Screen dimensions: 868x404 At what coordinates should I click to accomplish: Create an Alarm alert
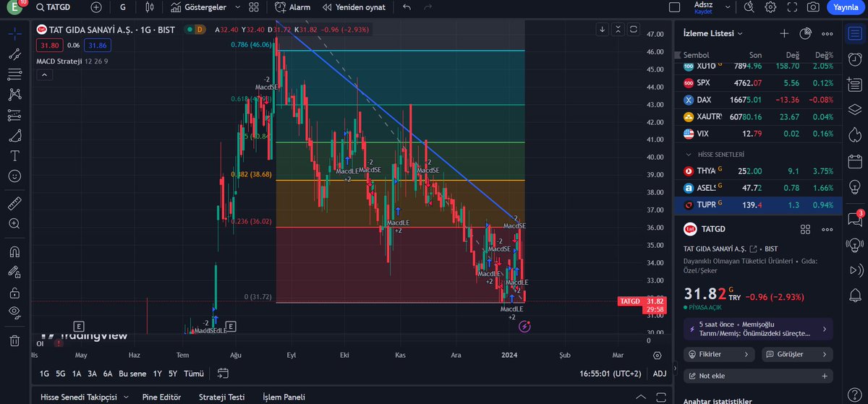click(x=293, y=7)
